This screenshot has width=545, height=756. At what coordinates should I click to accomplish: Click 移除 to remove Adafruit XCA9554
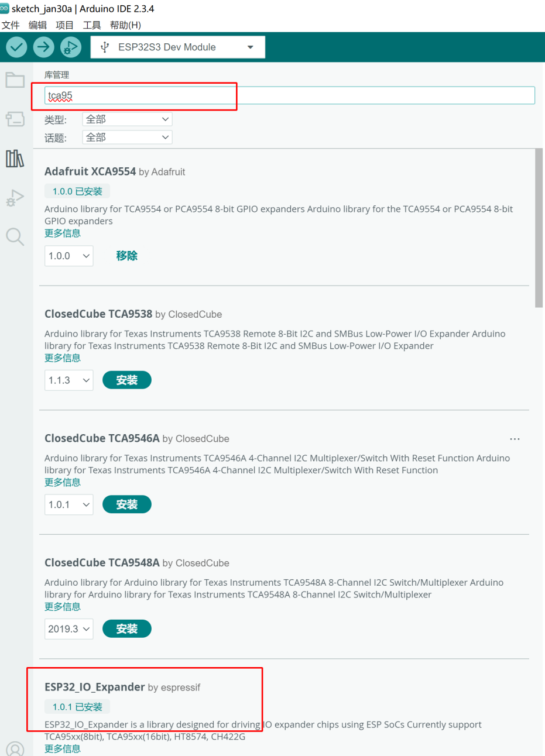click(127, 256)
